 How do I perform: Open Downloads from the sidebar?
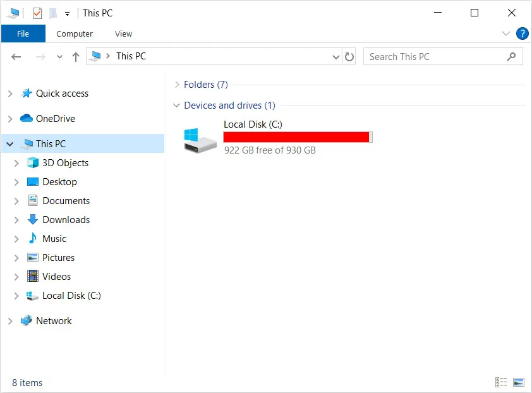coord(66,220)
